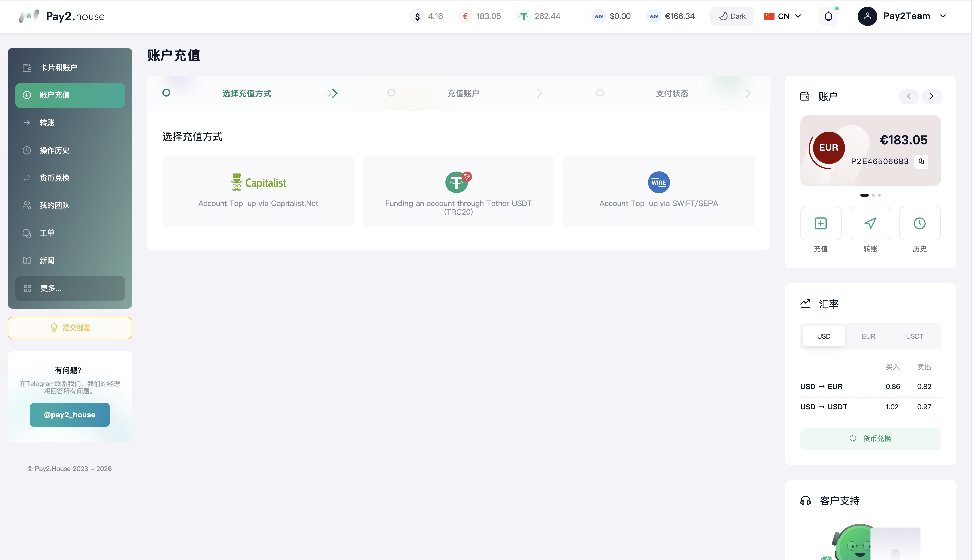Show previous account with left arrow
The width and height of the screenshot is (973, 560).
[x=909, y=96]
